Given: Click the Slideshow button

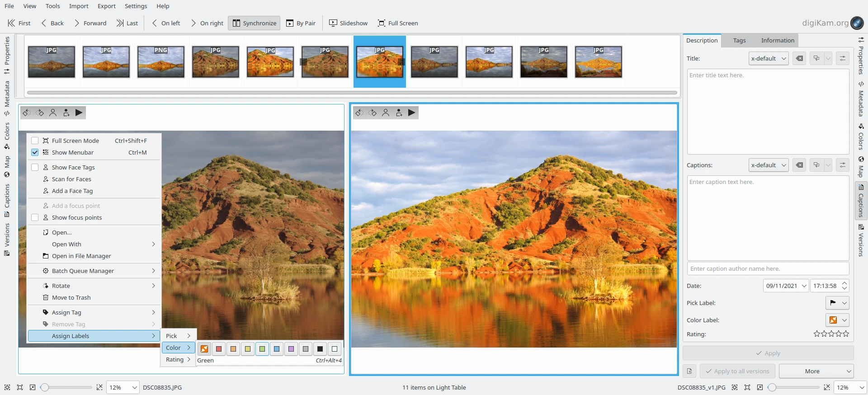Looking at the screenshot, I should coord(348,23).
